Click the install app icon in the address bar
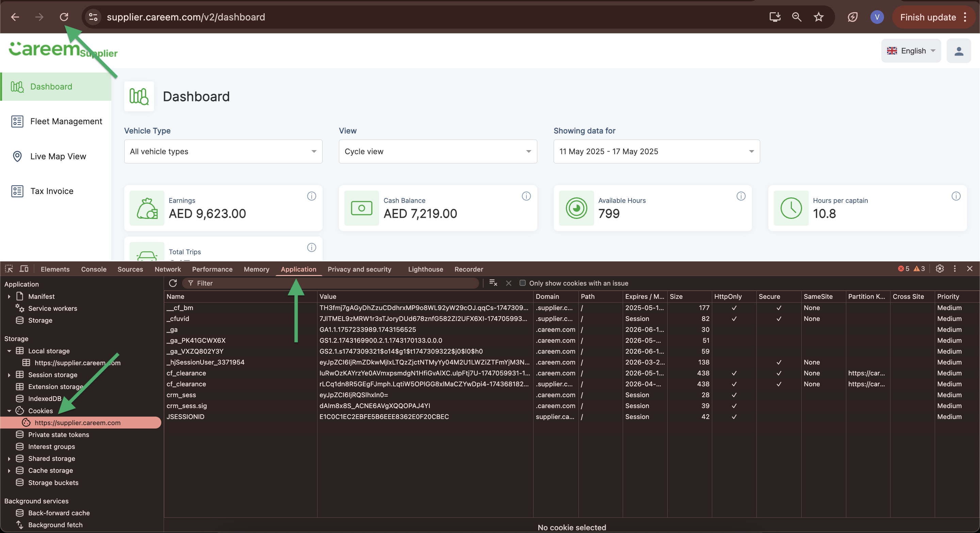This screenshot has width=980, height=533. coord(774,17)
